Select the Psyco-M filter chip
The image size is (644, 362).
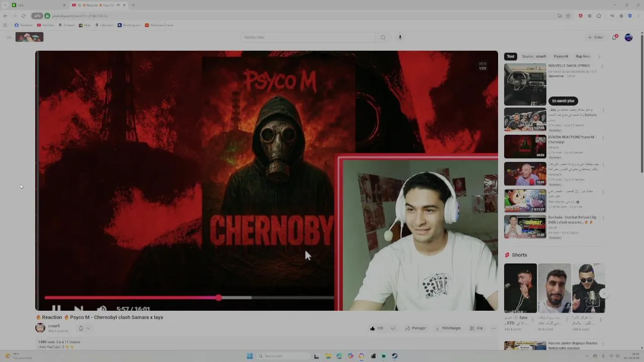[x=561, y=56]
